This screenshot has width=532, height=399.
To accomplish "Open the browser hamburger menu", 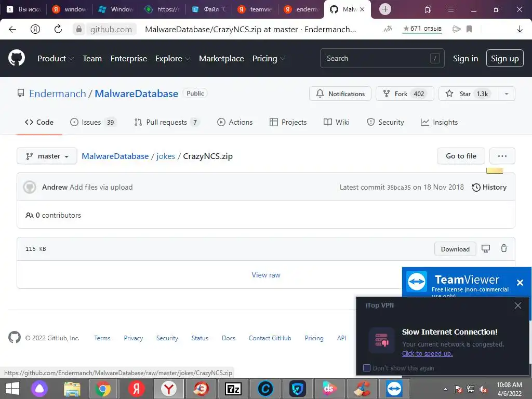I will point(451,9).
